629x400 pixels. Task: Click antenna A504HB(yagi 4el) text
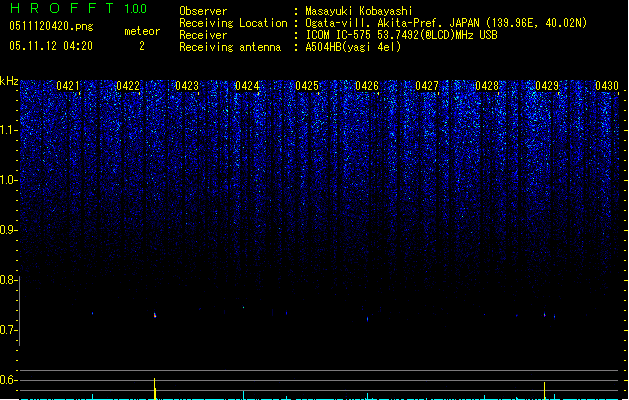click(353, 47)
